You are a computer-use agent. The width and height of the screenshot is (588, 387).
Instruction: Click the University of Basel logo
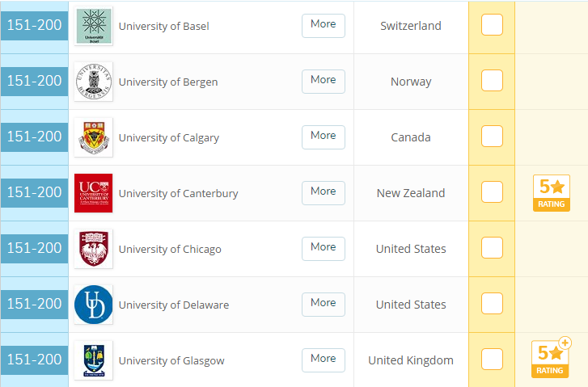93,26
